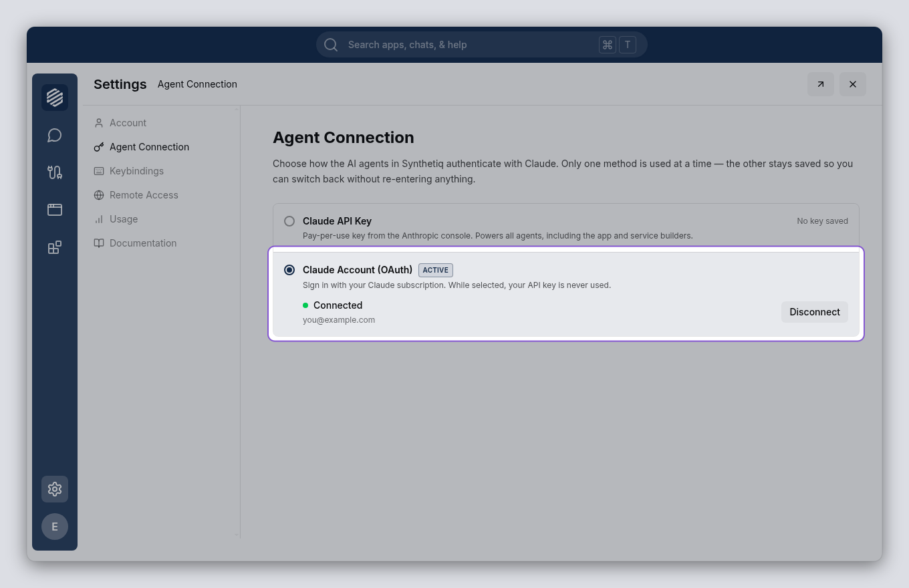
Task: Click the Connected status label
Action: tap(338, 305)
